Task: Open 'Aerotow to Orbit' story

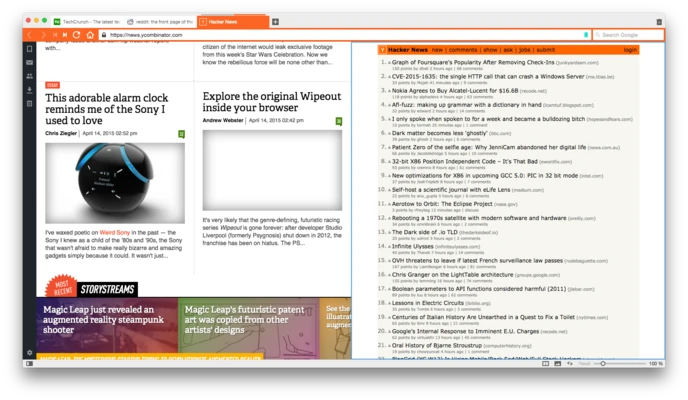Action: (x=442, y=204)
